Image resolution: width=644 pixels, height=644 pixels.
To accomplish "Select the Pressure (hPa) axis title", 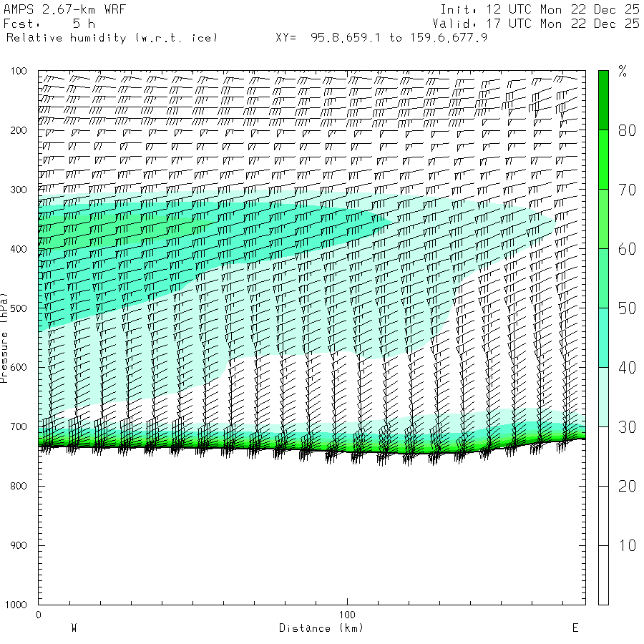I will click(5, 337).
